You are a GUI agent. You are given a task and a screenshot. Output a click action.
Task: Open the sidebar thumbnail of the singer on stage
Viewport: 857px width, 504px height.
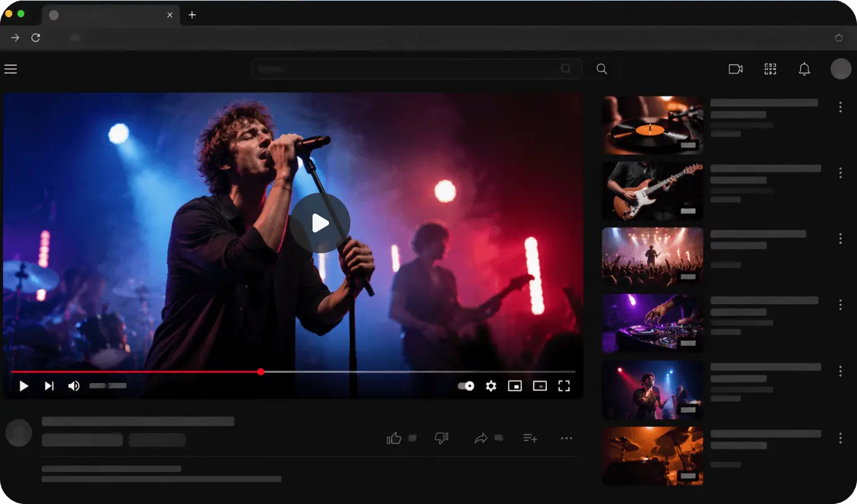click(652, 389)
